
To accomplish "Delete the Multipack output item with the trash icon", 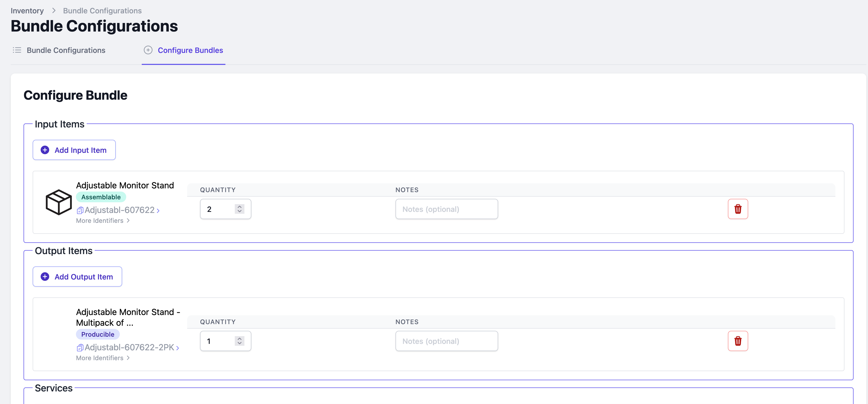I will coord(738,341).
